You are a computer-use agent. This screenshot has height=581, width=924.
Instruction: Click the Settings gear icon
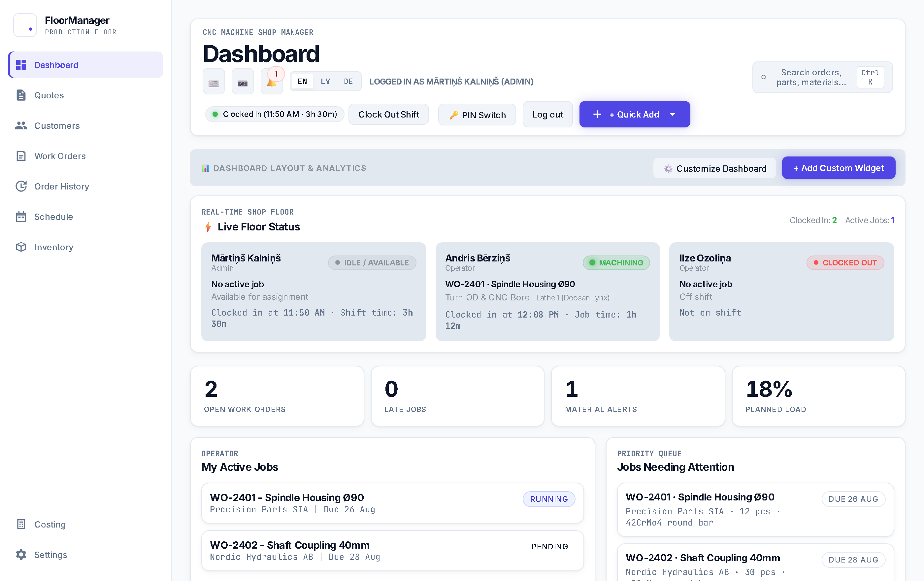[21, 555]
